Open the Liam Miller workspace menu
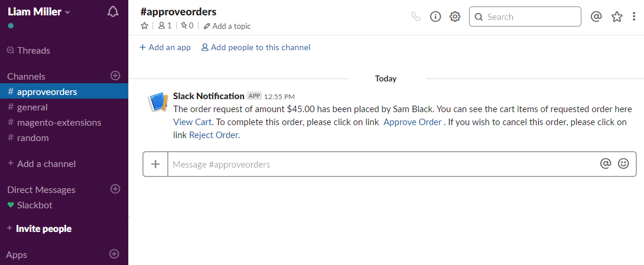The width and height of the screenshot is (644, 265). [39, 12]
